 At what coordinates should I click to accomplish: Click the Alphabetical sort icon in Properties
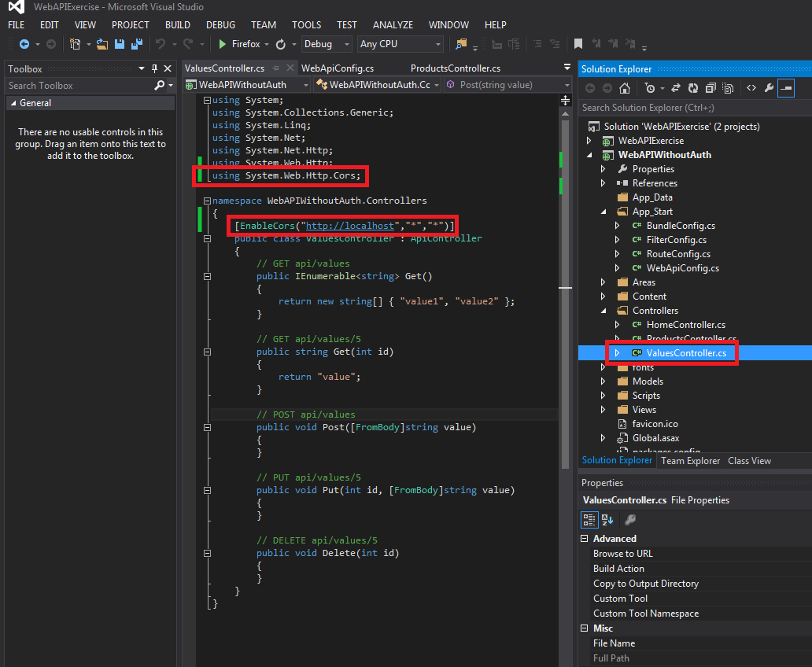[607, 519]
